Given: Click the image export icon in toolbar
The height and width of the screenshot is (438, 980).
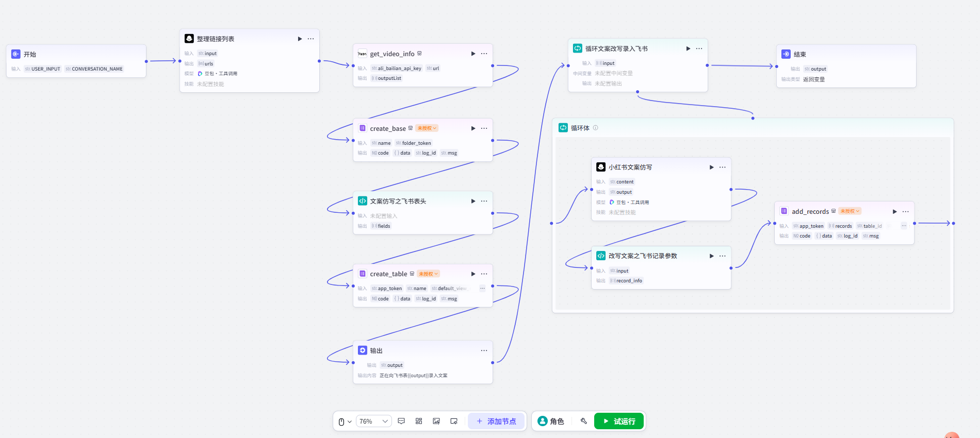Looking at the screenshot, I should (436, 421).
